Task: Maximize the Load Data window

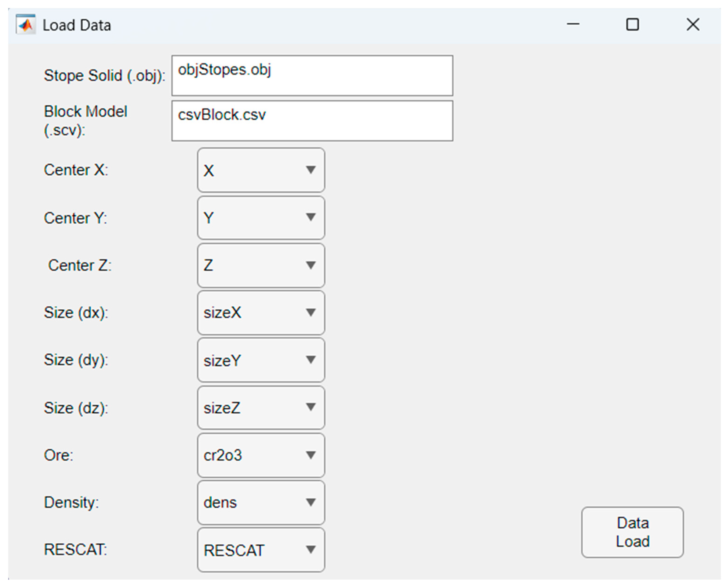Action: [x=632, y=24]
